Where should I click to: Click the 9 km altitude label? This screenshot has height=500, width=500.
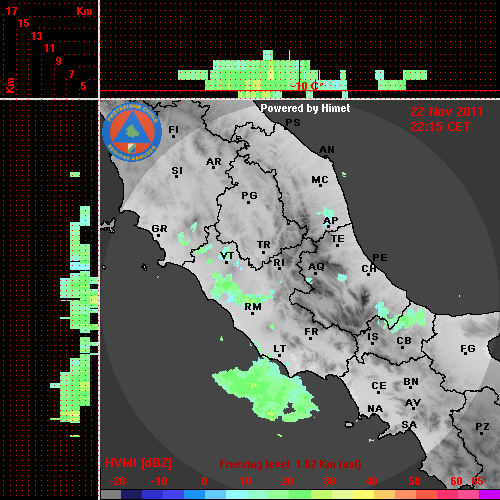click(x=59, y=61)
